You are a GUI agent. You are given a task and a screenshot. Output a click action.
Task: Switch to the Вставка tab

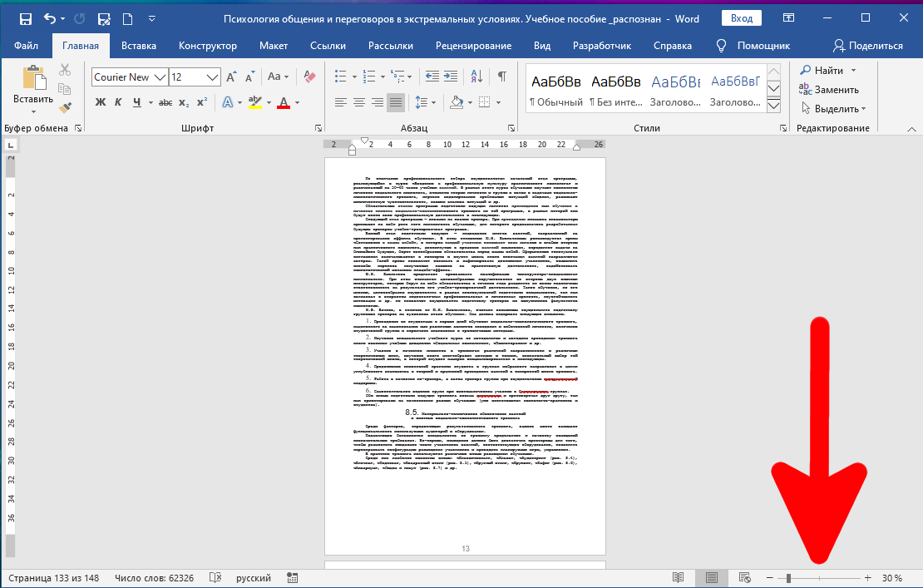coord(139,45)
